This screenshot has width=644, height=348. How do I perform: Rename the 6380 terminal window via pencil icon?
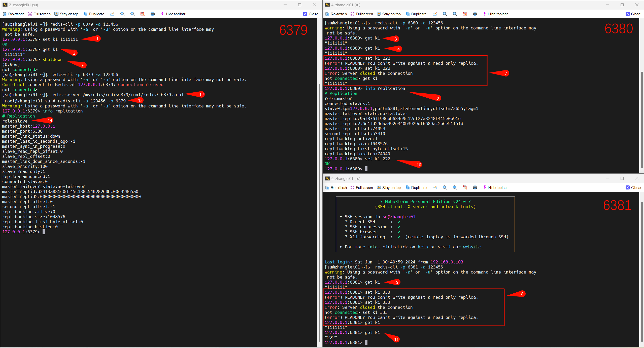click(435, 14)
